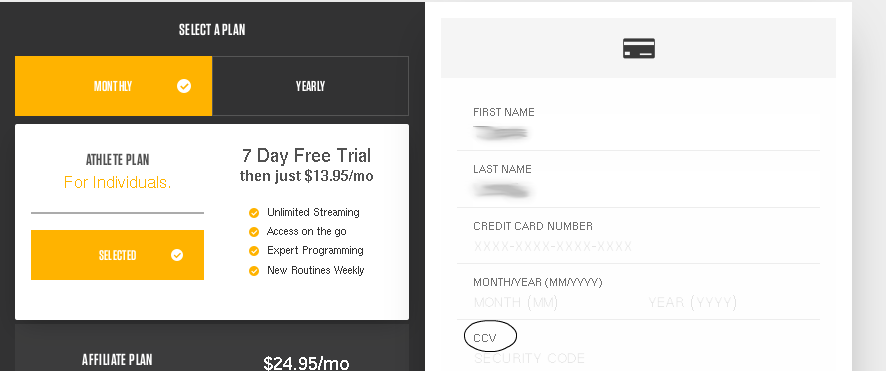The height and width of the screenshot is (371, 886).
Task: Click the Selected button for Athlete Plan
Action: (x=118, y=255)
